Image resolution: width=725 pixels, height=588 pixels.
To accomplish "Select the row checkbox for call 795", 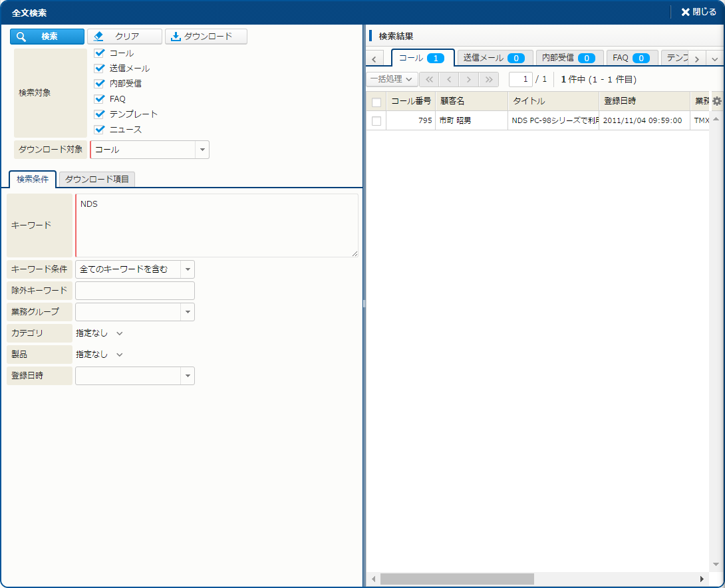I will click(376, 120).
